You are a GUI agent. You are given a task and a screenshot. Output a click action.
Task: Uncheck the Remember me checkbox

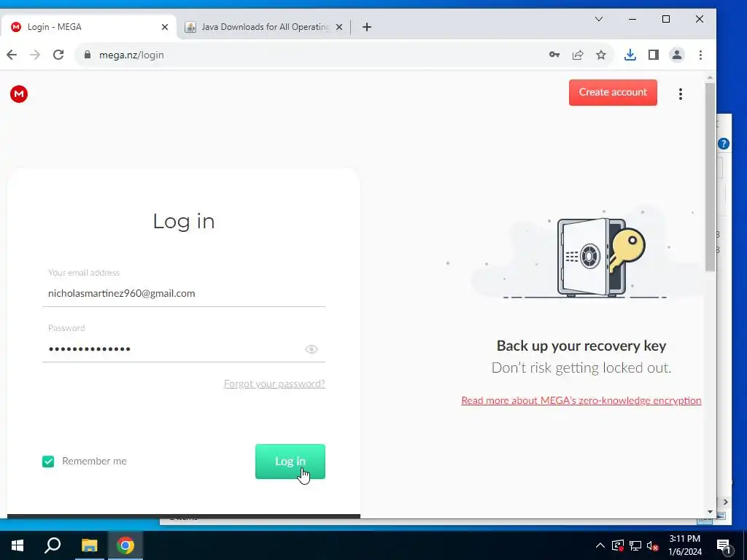(48, 461)
